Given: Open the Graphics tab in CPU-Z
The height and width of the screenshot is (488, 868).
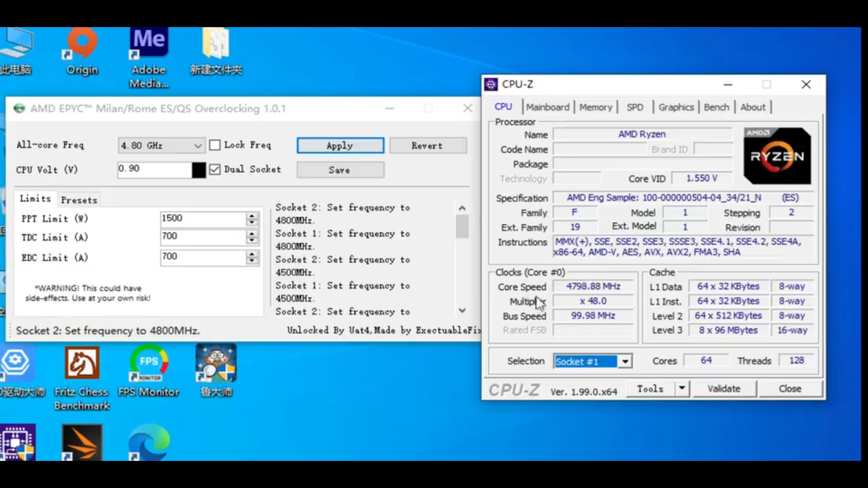Looking at the screenshot, I should pyautogui.click(x=676, y=107).
